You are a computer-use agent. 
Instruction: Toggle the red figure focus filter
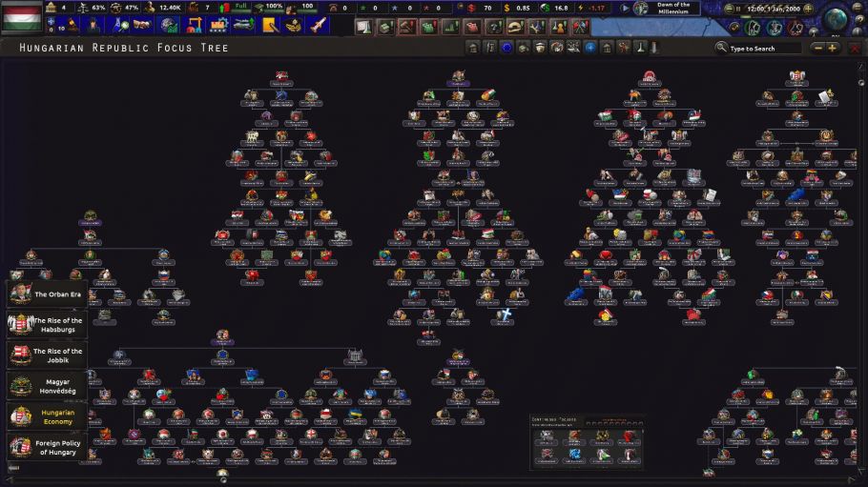click(x=623, y=49)
